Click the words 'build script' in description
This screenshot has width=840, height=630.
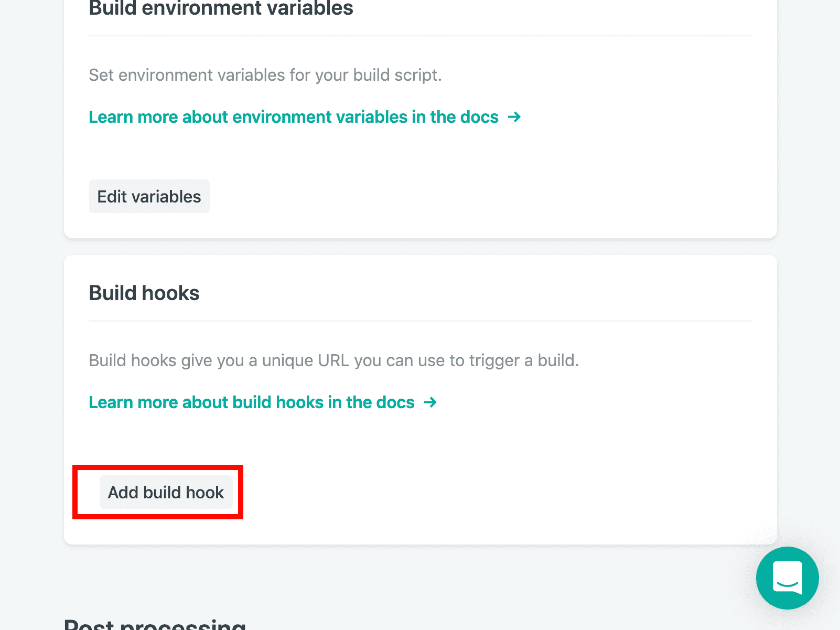pos(396,75)
